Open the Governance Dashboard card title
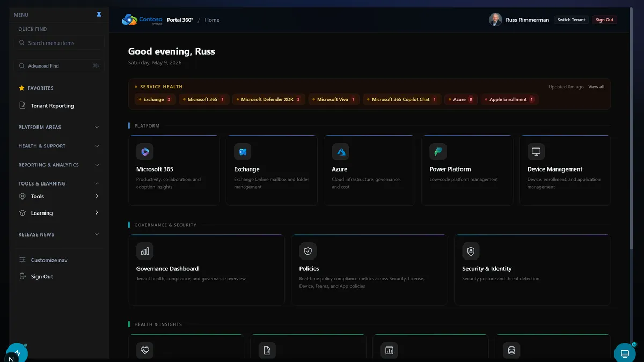Viewport: 644px width, 362px height. click(x=167, y=269)
